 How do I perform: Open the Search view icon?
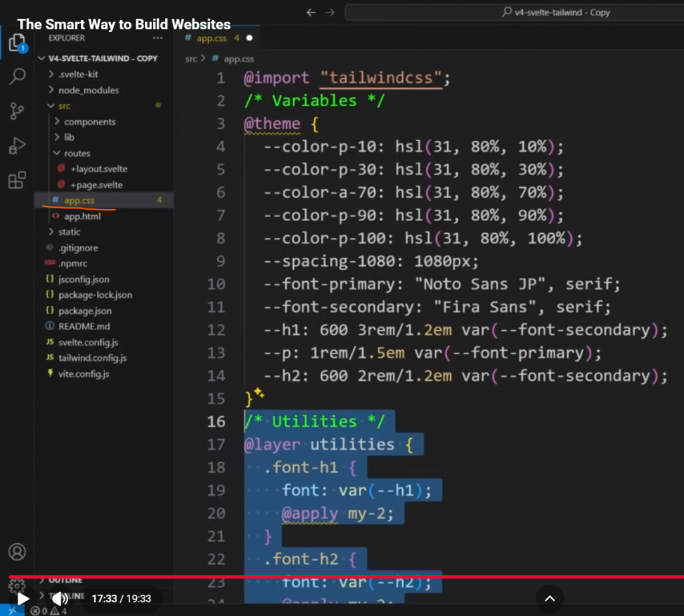(17, 77)
